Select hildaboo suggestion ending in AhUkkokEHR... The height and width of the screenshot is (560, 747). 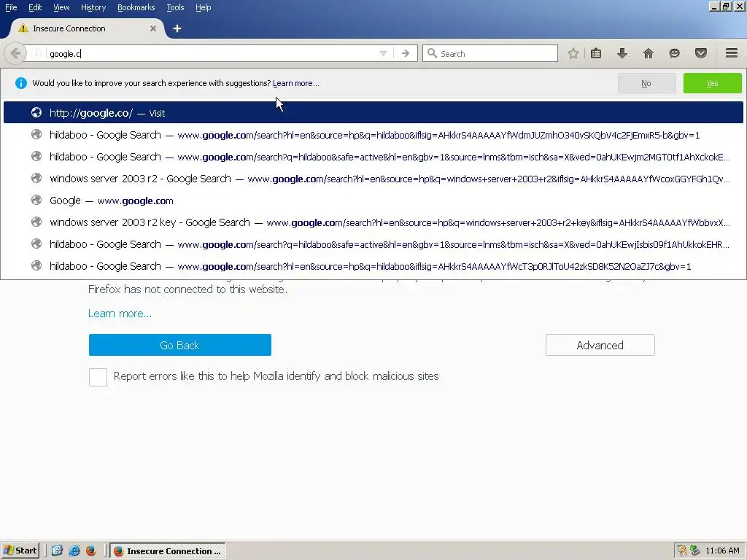tap(373, 244)
